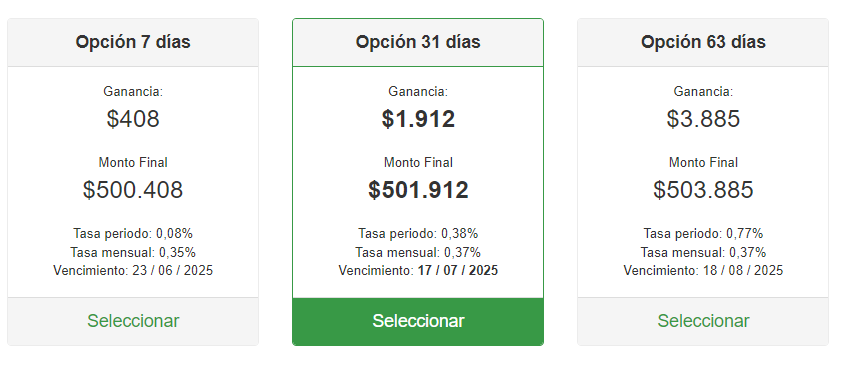Viewport: 856px width, 368px height.
Task: Click the Opción 7 días header
Action: click(133, 42)
